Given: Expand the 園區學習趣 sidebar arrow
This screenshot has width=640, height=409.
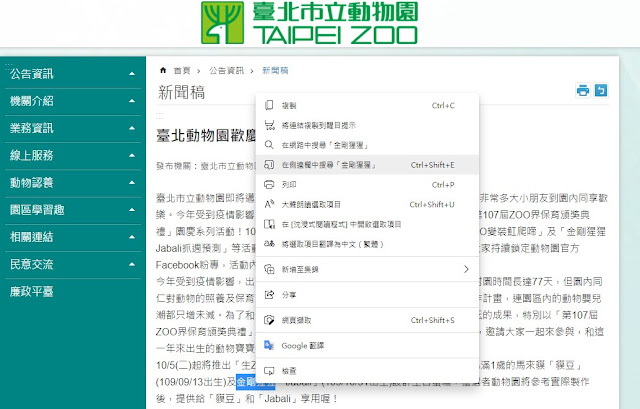Looking at the screenshot, I should point(131,210).
